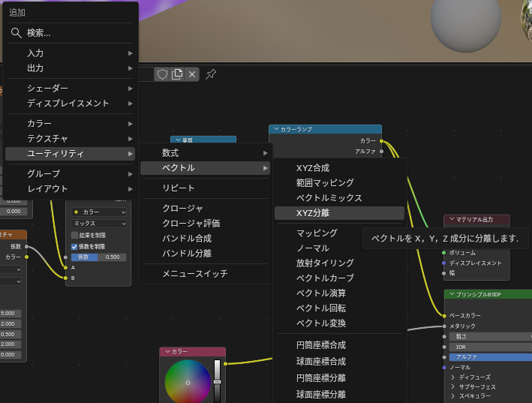
Task: Expand the ディフューズ section in プリンシプルBSDF
Action: [x=453, y=377]
